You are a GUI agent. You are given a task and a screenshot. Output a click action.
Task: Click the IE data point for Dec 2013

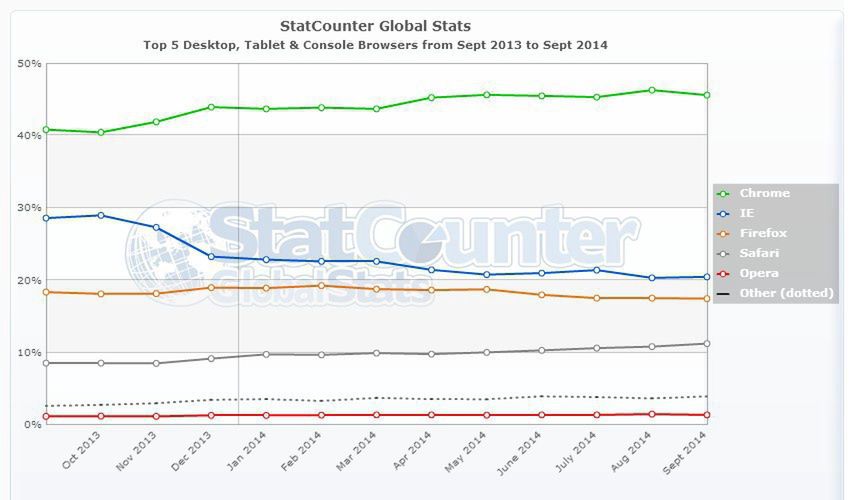click(211, 257)
